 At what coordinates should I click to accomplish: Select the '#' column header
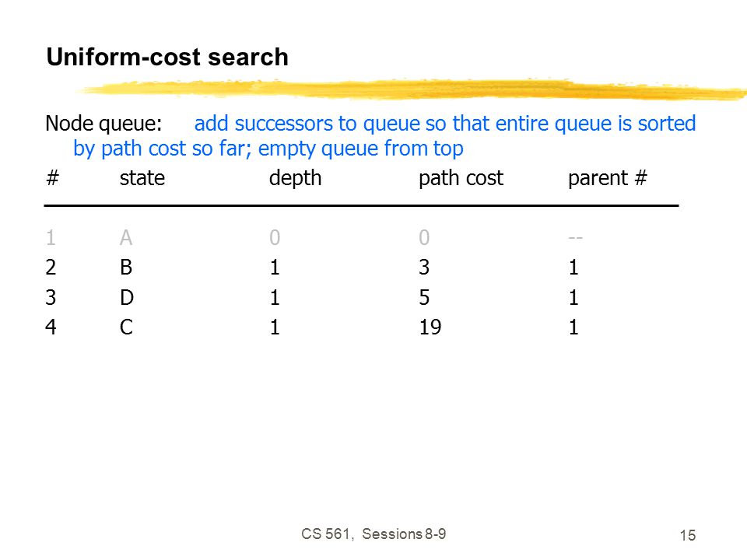coord(52,178)
